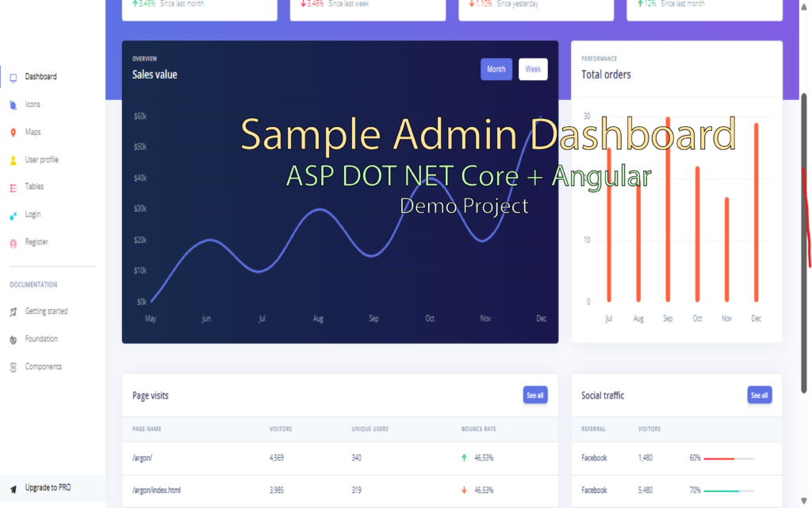812x508 pixels.
Task: Switch Sales value chart to Month
Action: tap(496, 69)
